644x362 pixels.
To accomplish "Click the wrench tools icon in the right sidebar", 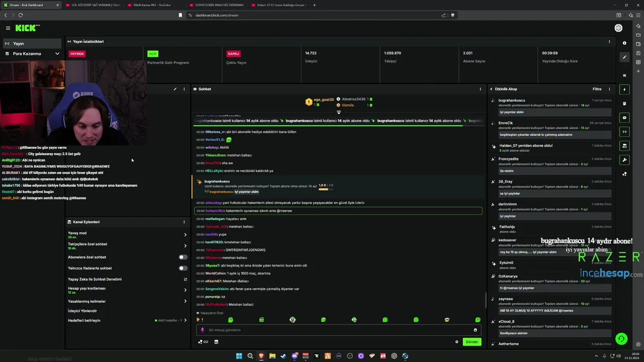I will (x=624, y=160).
